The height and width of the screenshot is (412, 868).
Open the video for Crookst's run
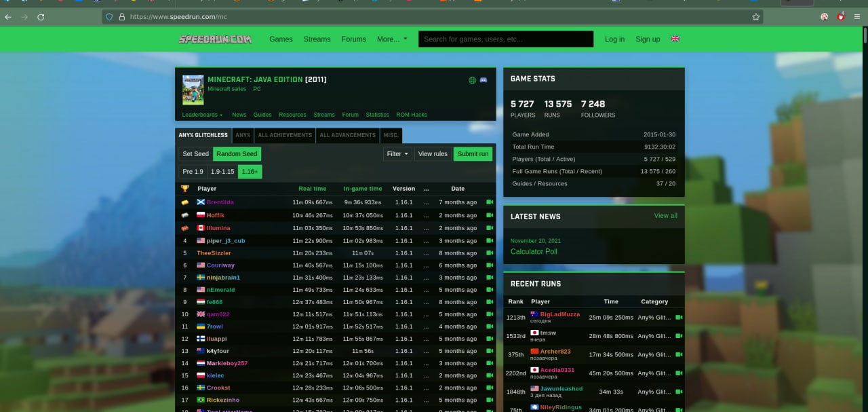tap(490, 388)
